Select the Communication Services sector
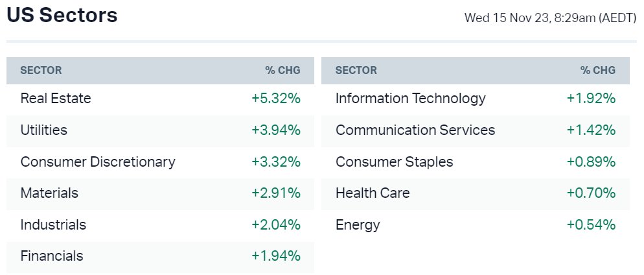 coord(415,130)
